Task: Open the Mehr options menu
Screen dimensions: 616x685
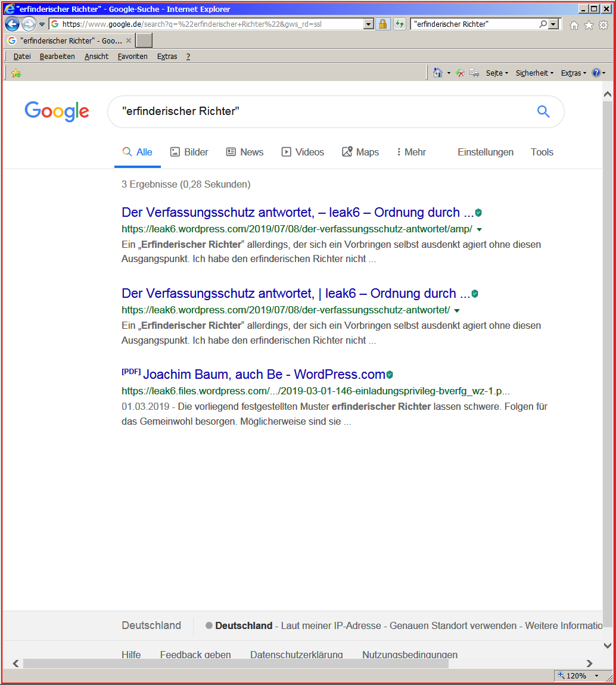Action: pyautogui.click(x=411, y=152)
